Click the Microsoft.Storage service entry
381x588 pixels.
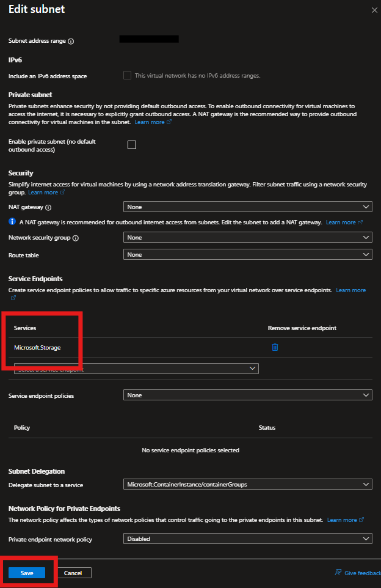coord(37,347)
